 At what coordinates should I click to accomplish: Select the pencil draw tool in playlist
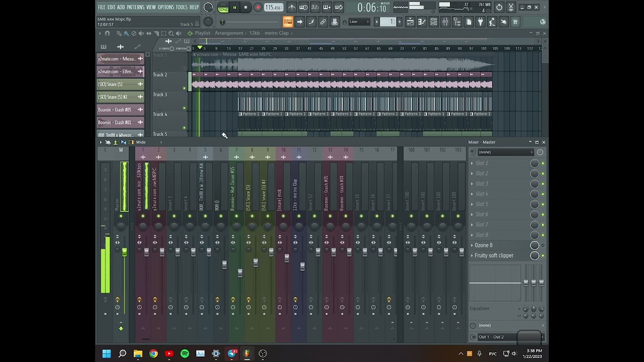119,33
